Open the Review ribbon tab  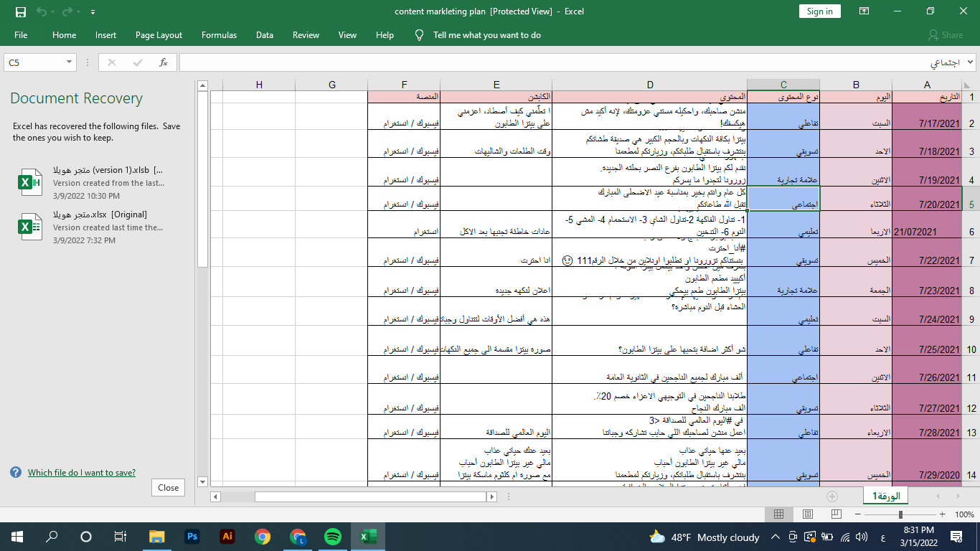[306, 34]
